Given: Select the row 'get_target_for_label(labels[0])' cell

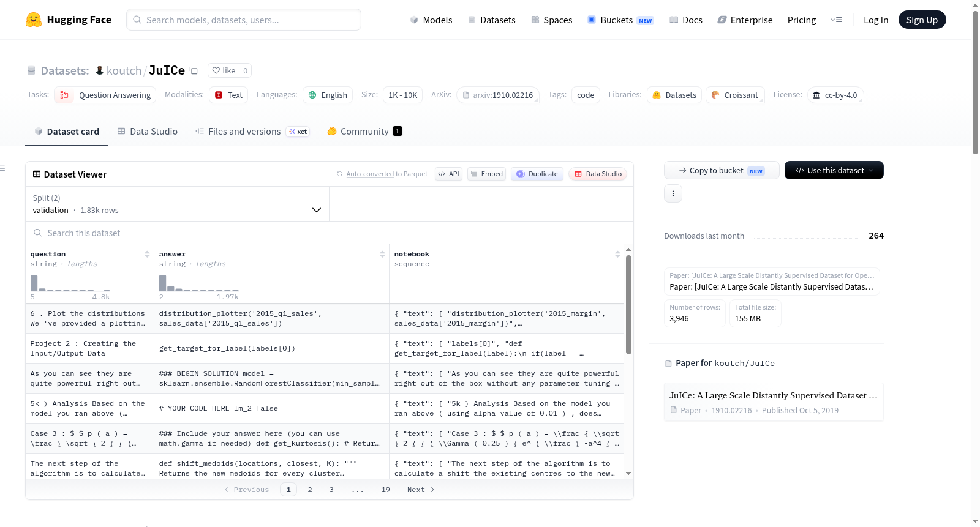Looking at the screenshot, I should (271, 348).
